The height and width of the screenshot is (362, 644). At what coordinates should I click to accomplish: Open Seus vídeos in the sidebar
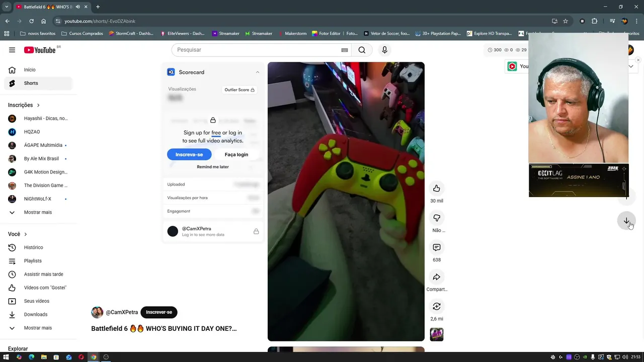[38, 301]
